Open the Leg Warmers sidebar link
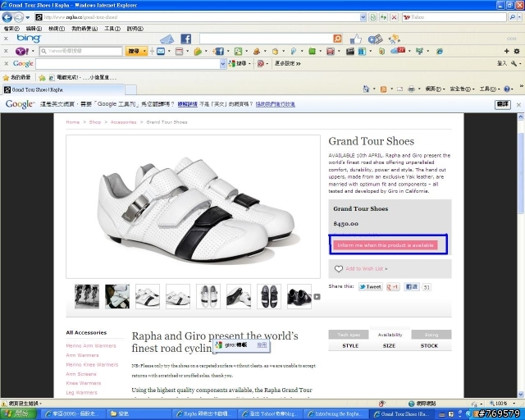Screen dimensions: 525x420 (81, 393)
